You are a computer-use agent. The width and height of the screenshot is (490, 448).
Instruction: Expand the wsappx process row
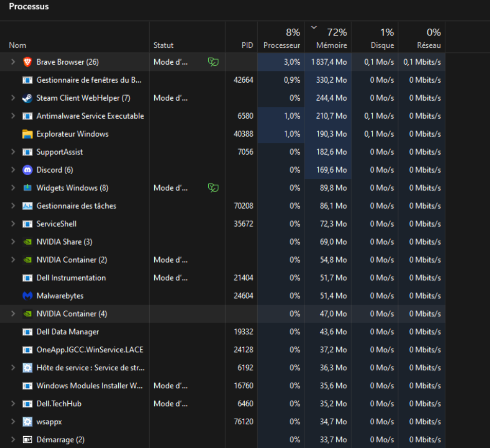pyautogui.click(x=13, y=422)
